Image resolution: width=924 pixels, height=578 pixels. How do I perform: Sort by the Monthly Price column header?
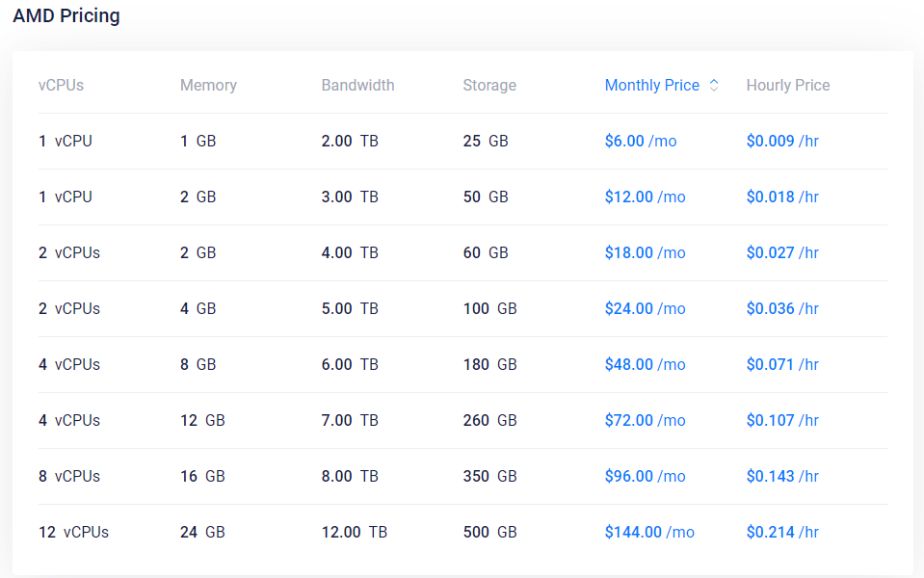pyautogui.click(x=651, y=86)
